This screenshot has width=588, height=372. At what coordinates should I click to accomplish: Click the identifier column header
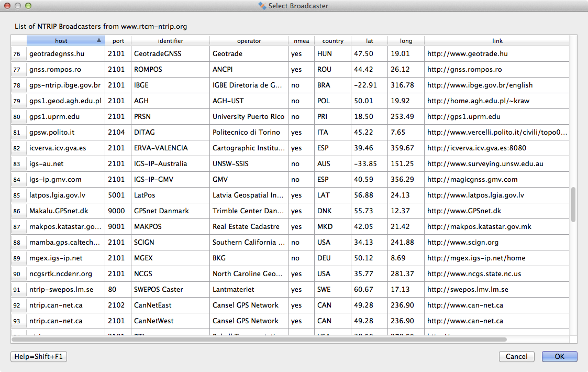tap(170, 41)
